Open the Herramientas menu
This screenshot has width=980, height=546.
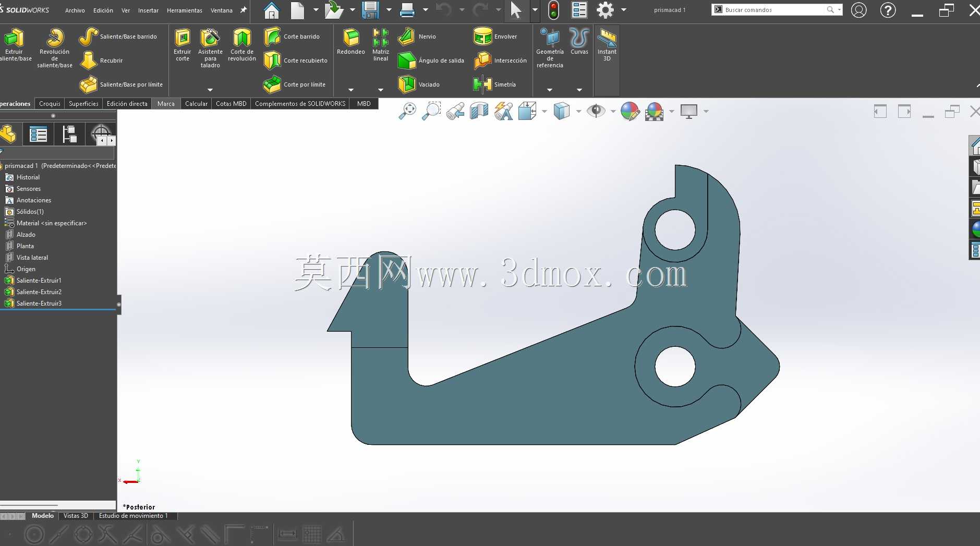(x=185, y=10)
